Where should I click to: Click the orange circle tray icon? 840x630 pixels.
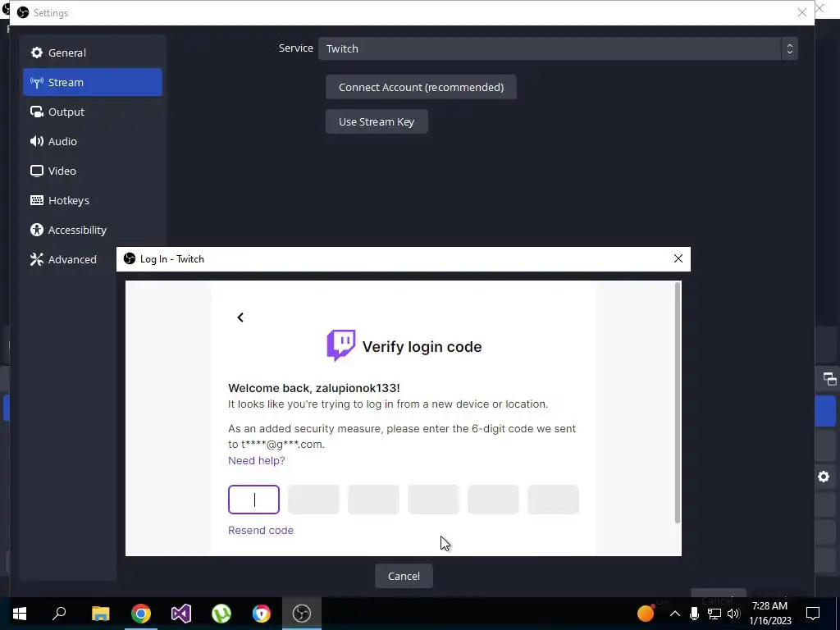[646, 612]
